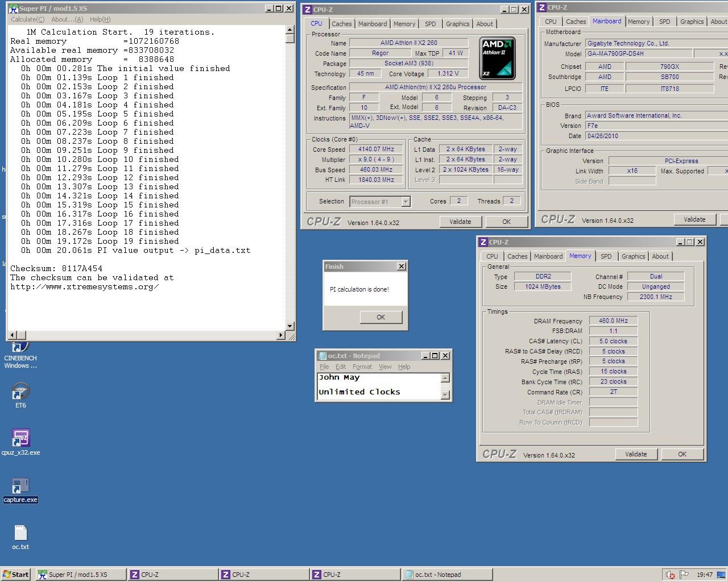728x582 pixels.
Task: Click the xtremesystems.org URL text
Action: click(85, 286)
